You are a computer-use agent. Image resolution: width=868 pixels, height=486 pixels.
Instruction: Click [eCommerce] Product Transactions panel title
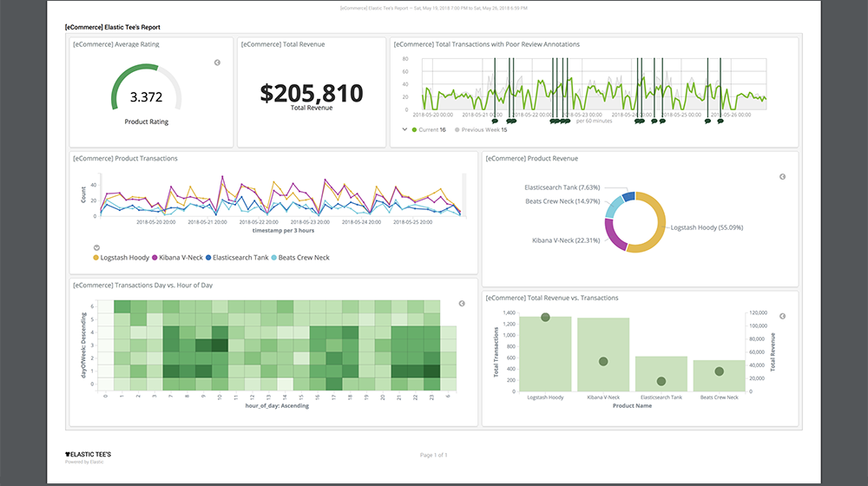(x=126, y=158)
